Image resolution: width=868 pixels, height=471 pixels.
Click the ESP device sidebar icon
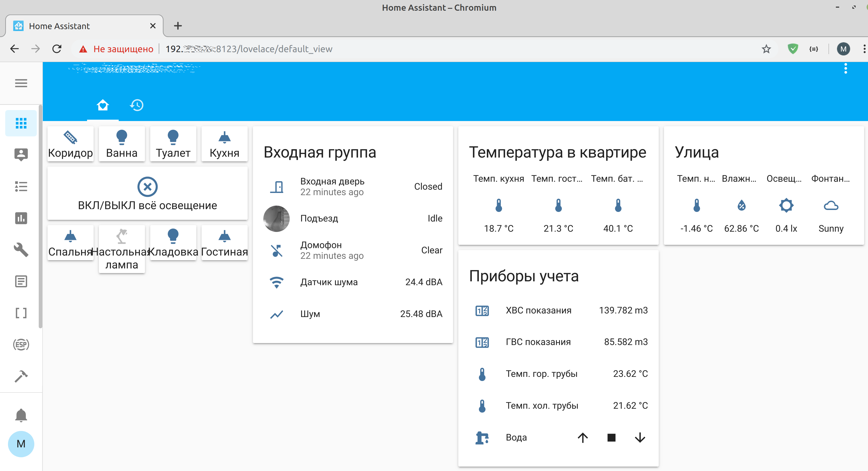tap(21, 343)
